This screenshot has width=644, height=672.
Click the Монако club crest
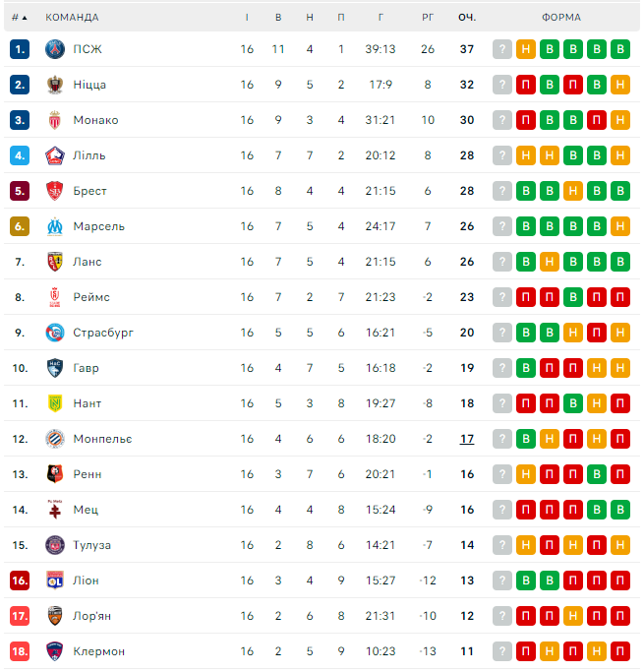(55, 120)
